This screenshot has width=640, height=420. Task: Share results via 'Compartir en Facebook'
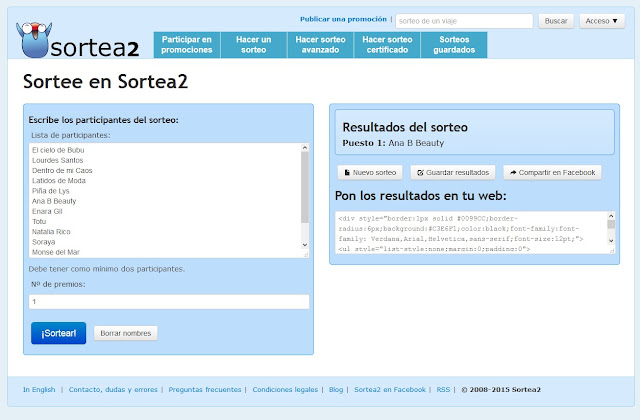point(552,173)
